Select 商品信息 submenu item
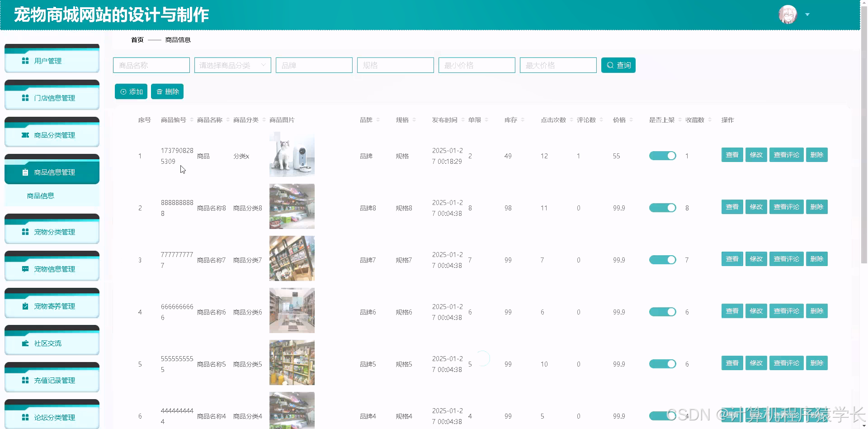The image size is (868, 429). [52, 196]
